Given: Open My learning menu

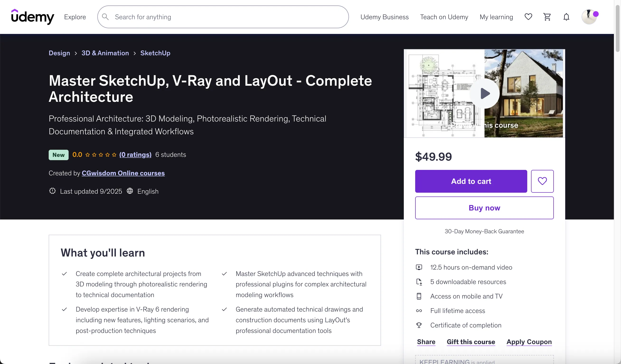Looking at the screenshot, I should point(496,17).
